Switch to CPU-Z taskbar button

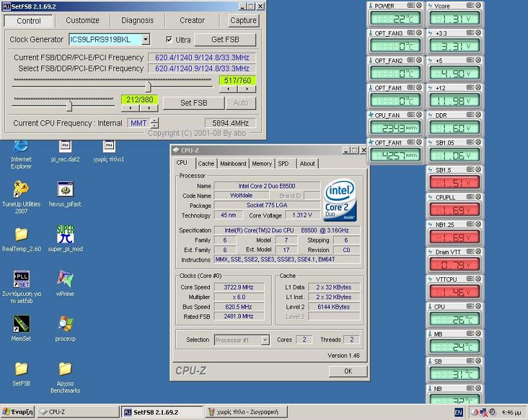[x=78, y=412]
